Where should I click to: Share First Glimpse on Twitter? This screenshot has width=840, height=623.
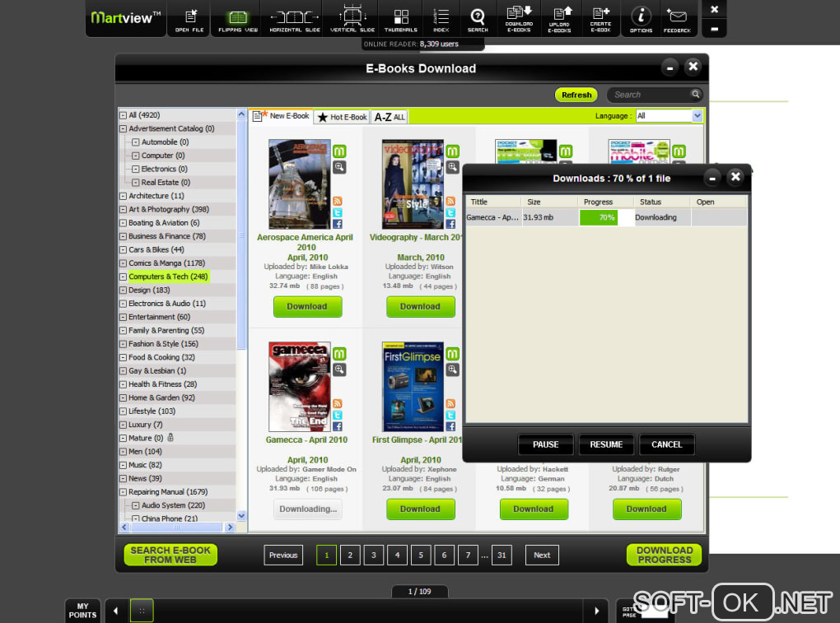450,416
